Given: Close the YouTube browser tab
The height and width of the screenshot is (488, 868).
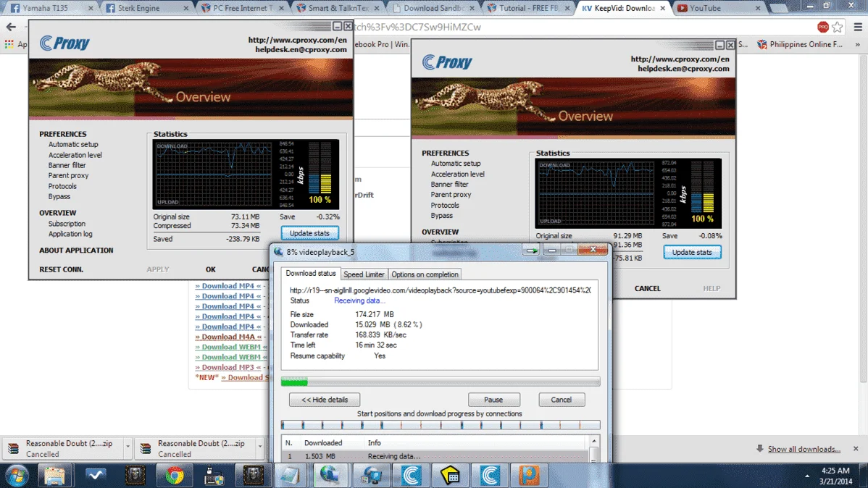Looking at the screenshot, I should tap(758, 8).
